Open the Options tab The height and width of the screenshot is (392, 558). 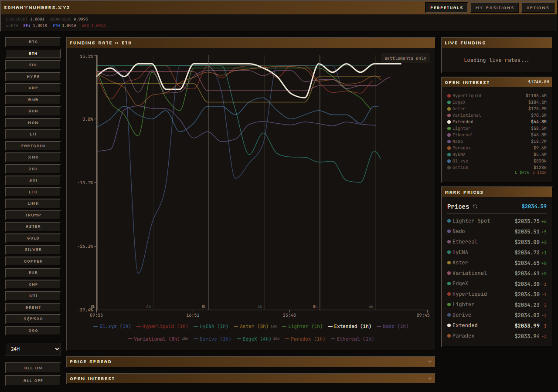(x=538, y=7)
